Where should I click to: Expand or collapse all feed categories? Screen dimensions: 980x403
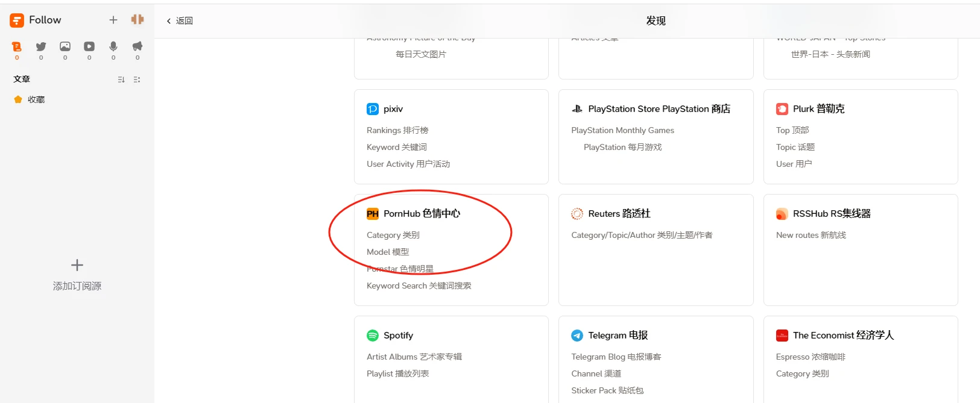click(x=137, y=80)
